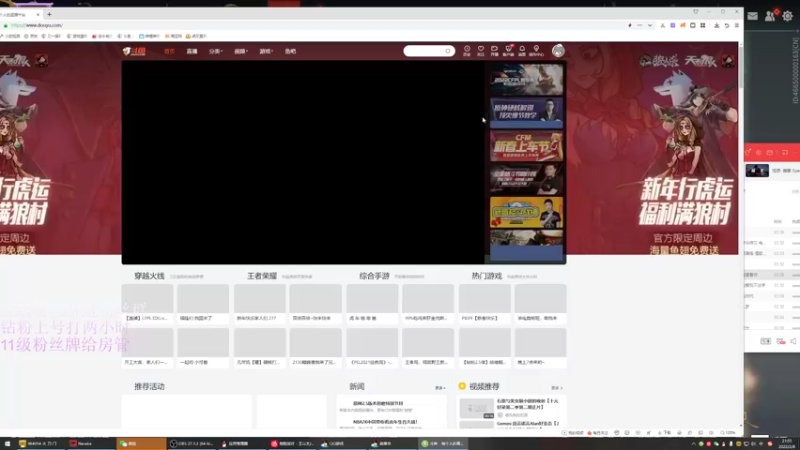Screen dimensions: 800x450
Task: Click 更多 next to 新闻
Action: point(440,388)
